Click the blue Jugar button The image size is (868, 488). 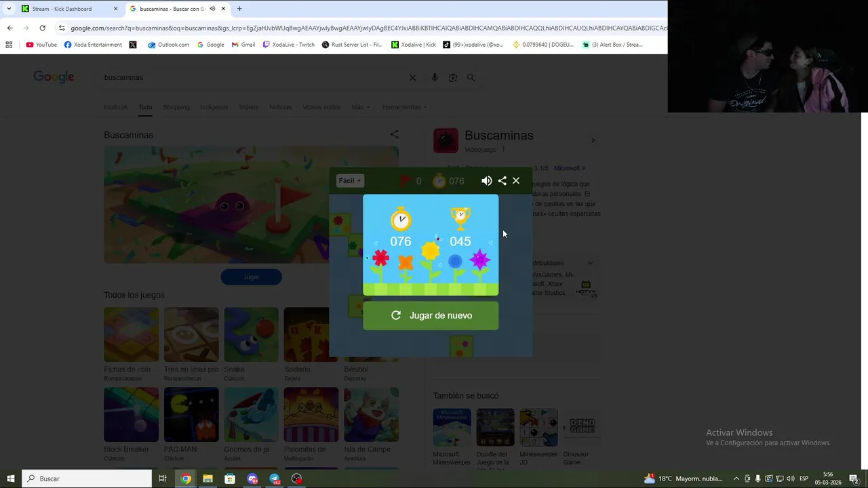[251, 277]
